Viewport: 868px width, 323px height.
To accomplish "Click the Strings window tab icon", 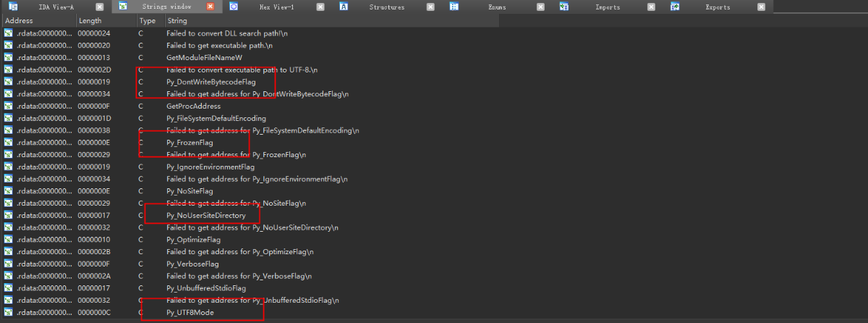I will click(x=122, y=7).
